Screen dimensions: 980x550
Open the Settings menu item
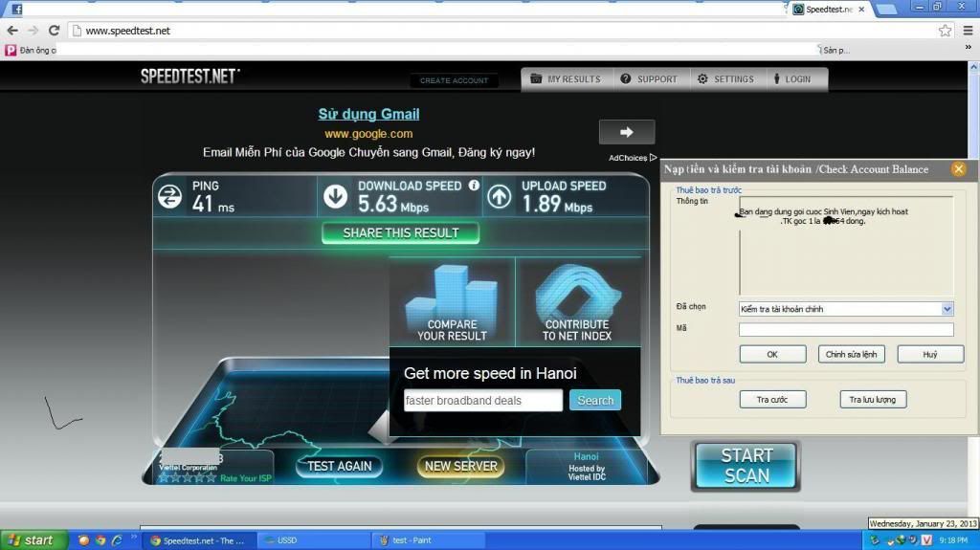(x=725, y=79)
